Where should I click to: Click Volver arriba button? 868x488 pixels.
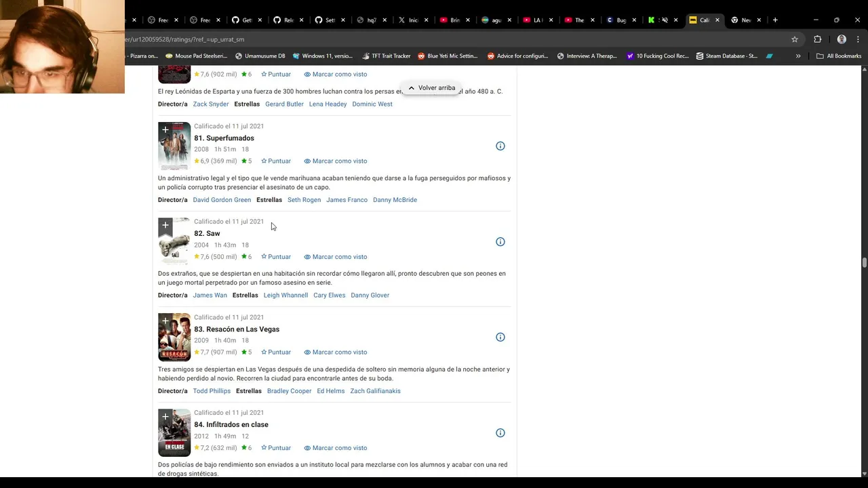click(431, 88)
